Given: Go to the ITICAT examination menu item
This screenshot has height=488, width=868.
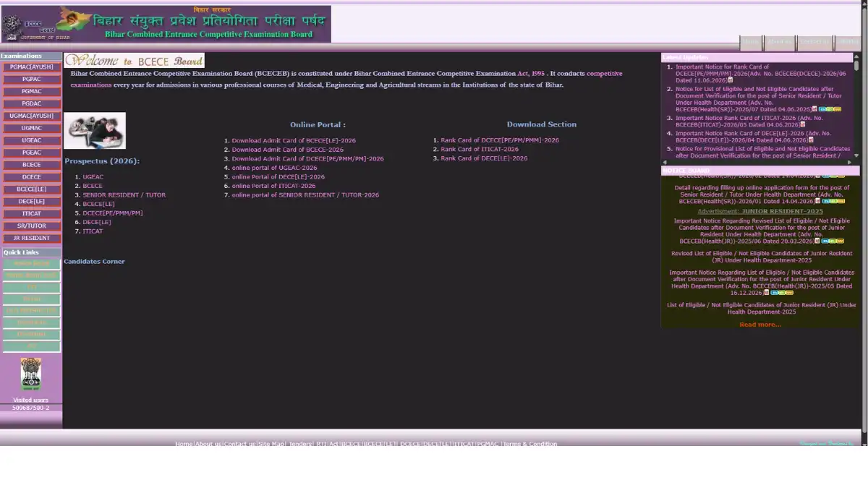Looking at the screenshot, I should point(31,213).
